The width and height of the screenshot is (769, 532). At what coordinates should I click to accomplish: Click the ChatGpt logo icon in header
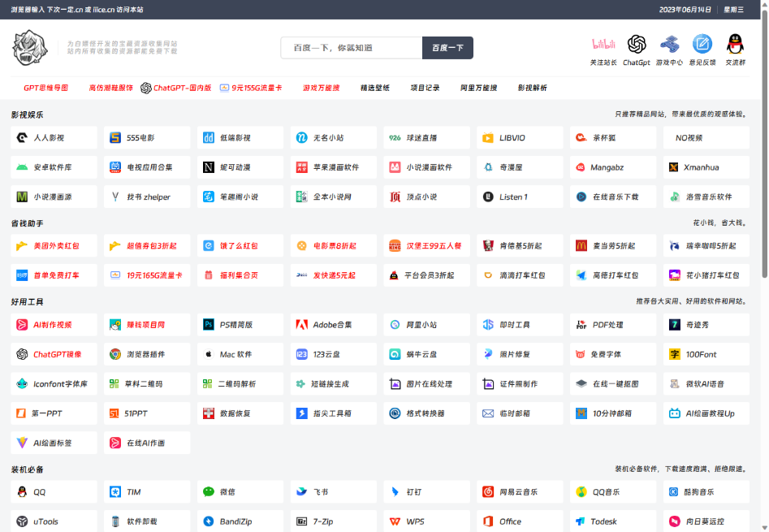click(x=637, y=44)
